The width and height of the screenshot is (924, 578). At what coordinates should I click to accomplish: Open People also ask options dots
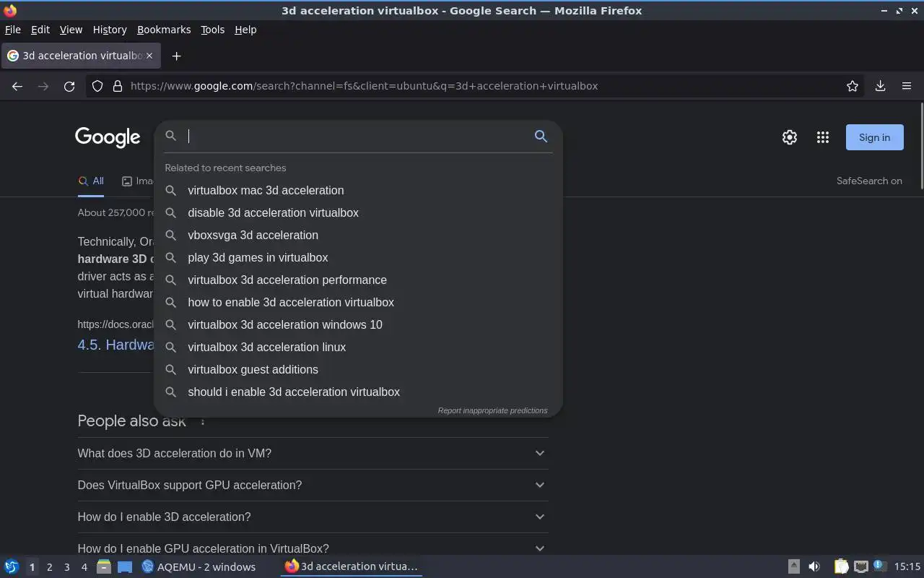pyautogui.click(x=203, y=421)
